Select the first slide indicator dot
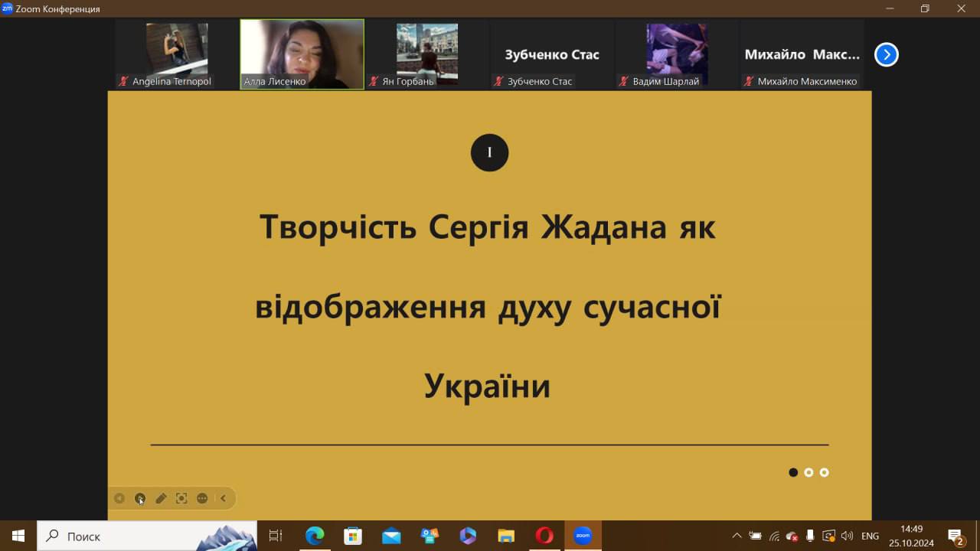The height and width of the screenshot is (551, 980). click(793, 472)
